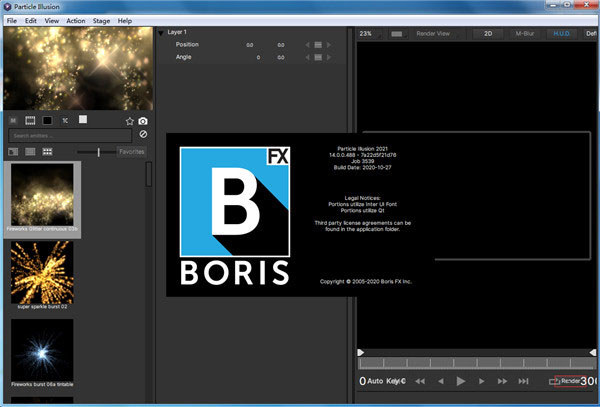This screenshot has height=407, width=600.
Task: Click the camera snapshot icon
Action: point(143,121)
